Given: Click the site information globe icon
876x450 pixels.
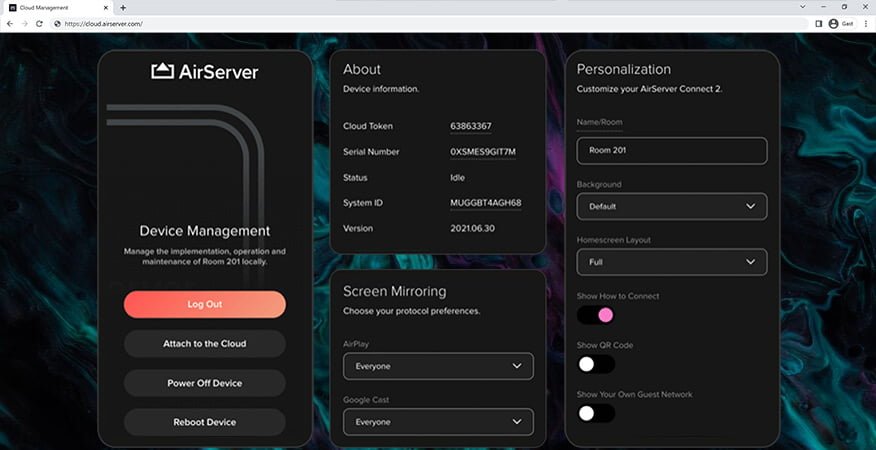Looking at the screenshot, I should pos(57,24).
